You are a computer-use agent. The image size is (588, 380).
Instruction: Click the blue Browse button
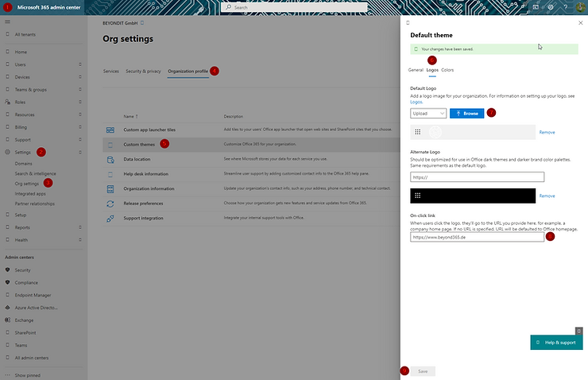pyautogui.click(x=466, y=114)
